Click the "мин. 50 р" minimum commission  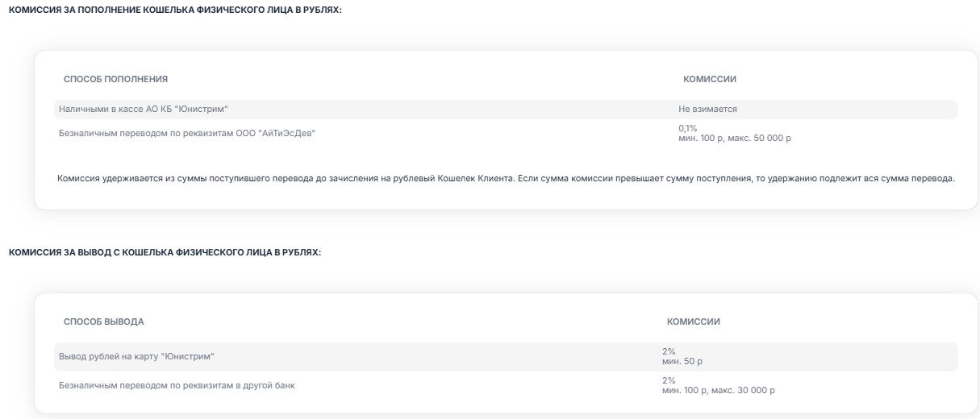[682, 361]
